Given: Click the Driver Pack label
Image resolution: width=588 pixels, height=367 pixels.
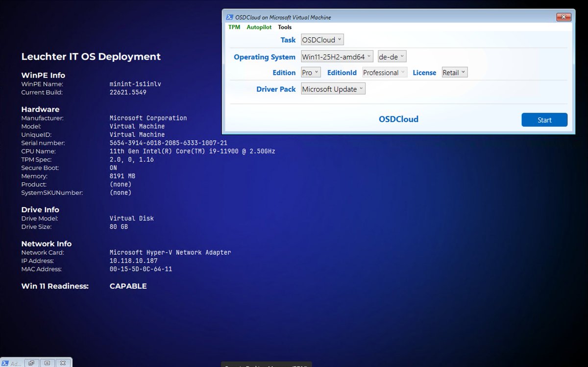Looking at the screenshot, I should click(276, 89).
